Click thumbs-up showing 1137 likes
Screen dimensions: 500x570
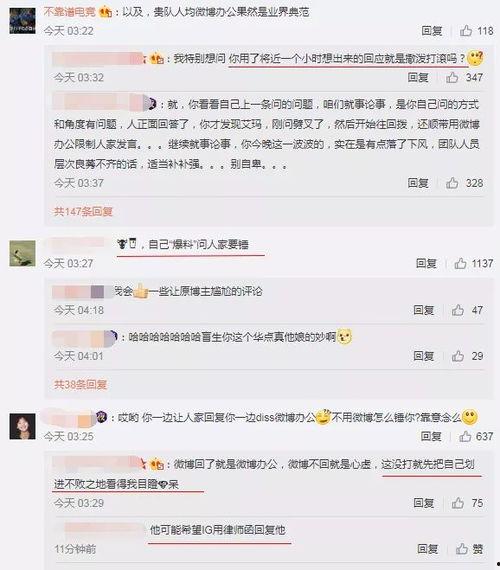click(x=460, y=263)
